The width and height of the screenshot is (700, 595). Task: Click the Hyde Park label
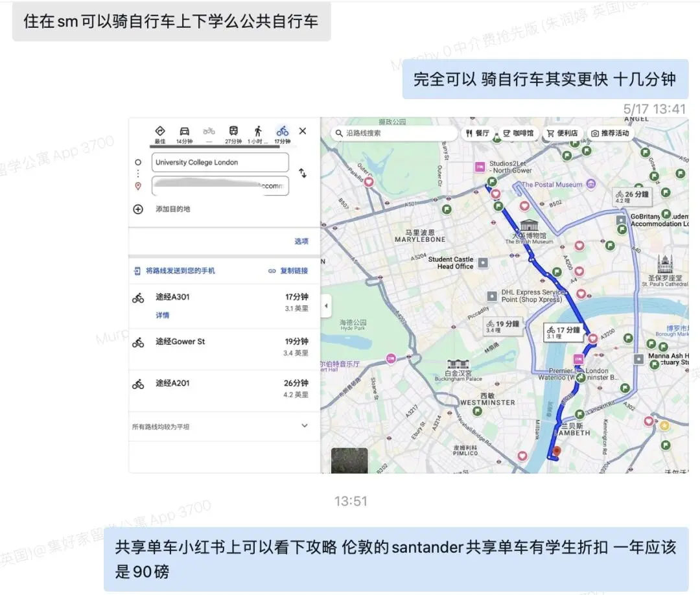(x=353, y=325)
